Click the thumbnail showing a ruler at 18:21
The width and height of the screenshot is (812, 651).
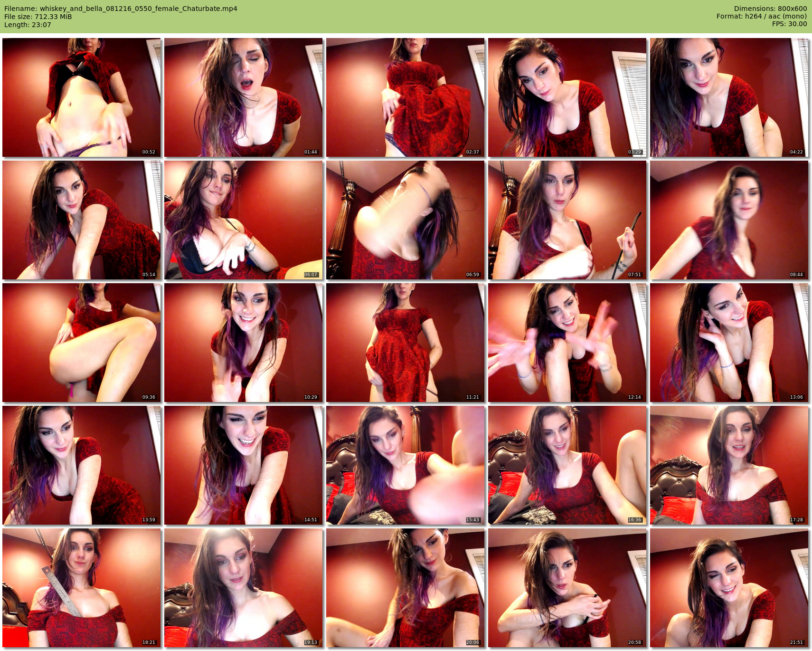pos(81,588)
